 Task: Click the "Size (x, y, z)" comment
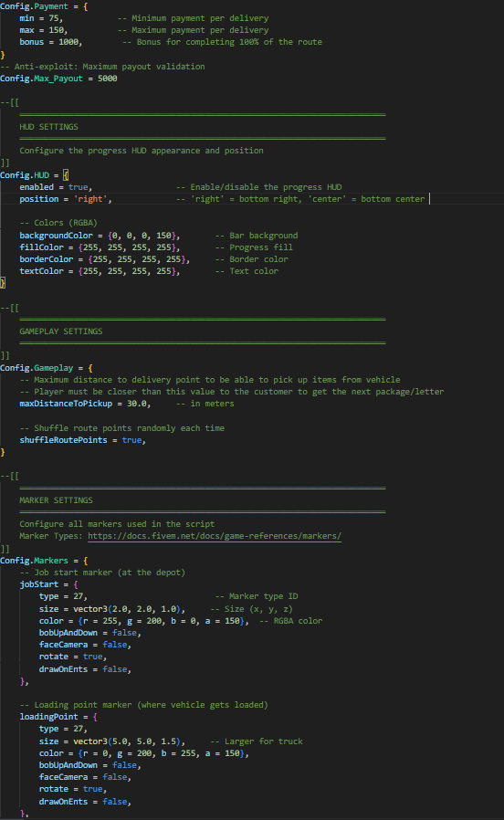(251, 609)
